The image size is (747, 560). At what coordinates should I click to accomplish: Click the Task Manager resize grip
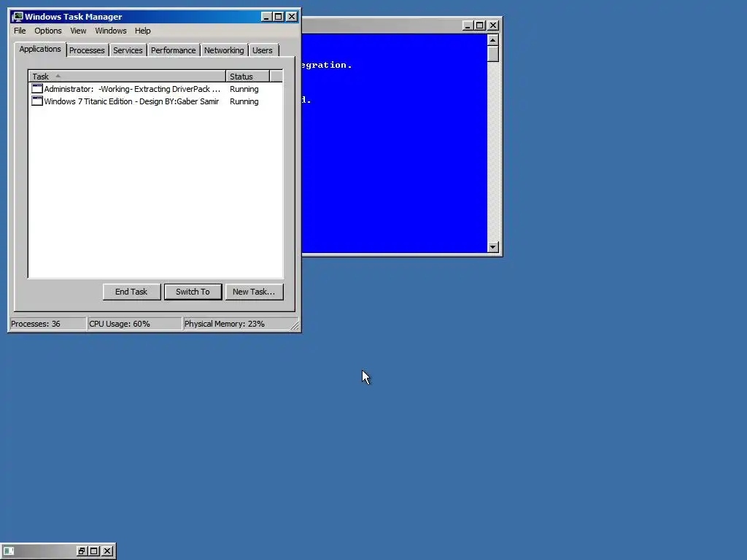pos(295,325)
